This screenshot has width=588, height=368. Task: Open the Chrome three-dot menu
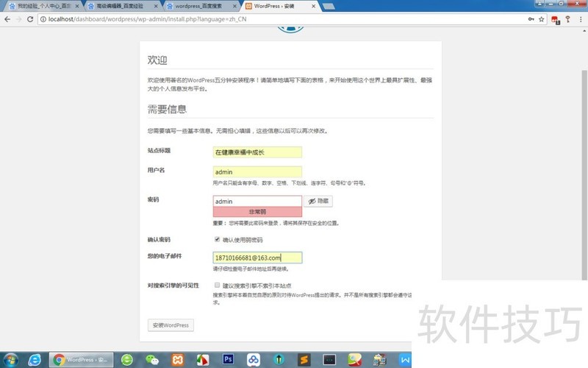(581, 19)
